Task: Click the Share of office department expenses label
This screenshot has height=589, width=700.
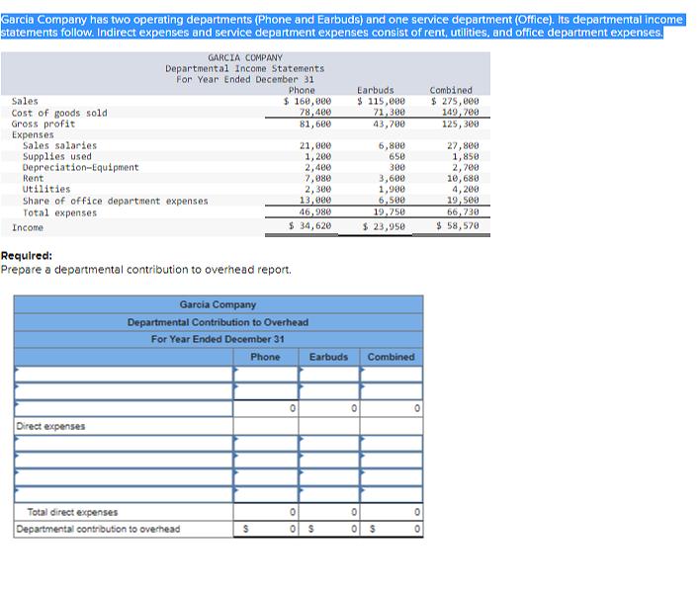Action: coord(116,201)
